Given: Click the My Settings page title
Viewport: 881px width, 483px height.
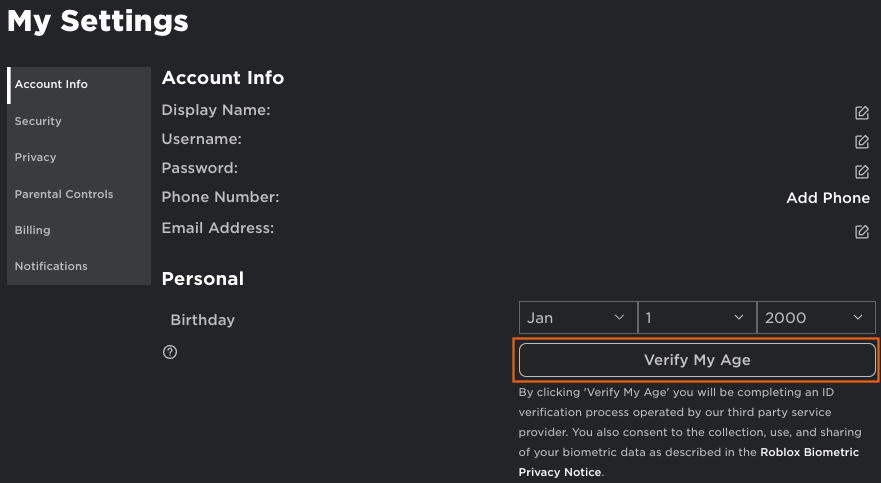Looking at the screenshot, I should pos(98,21).
